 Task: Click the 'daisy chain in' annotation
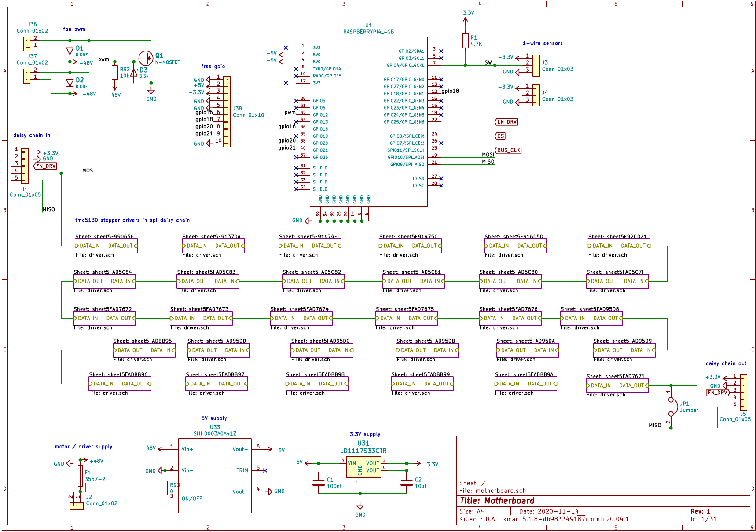click(32, 135)
